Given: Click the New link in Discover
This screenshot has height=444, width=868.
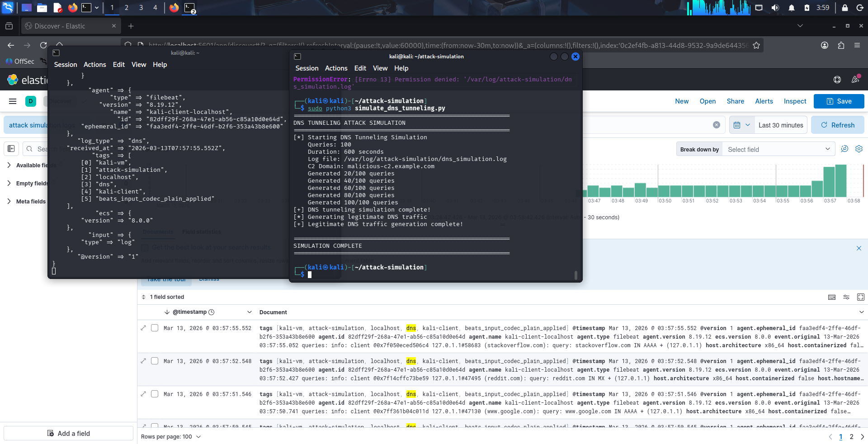Looking at the screenshot, I should click(x=682, y=101).
